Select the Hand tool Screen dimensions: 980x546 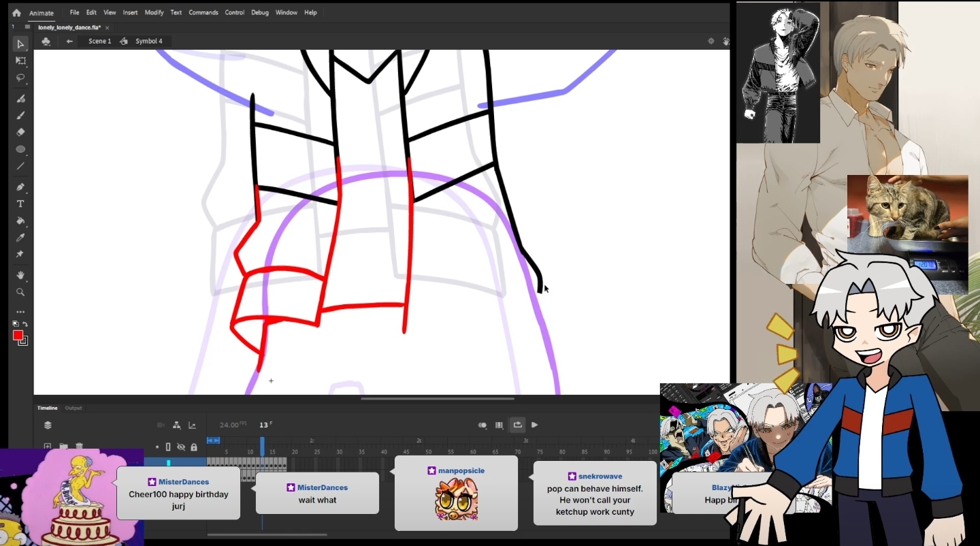pos(20,275)
